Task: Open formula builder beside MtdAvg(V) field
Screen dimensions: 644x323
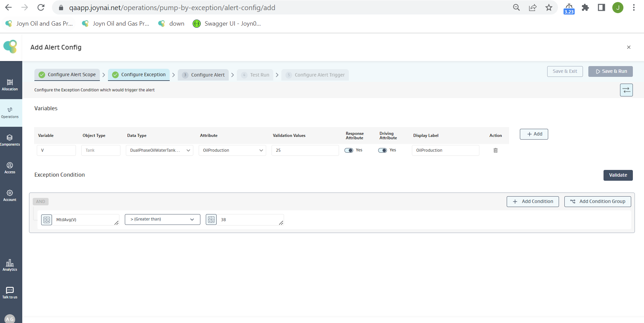Action: point(47,220)
